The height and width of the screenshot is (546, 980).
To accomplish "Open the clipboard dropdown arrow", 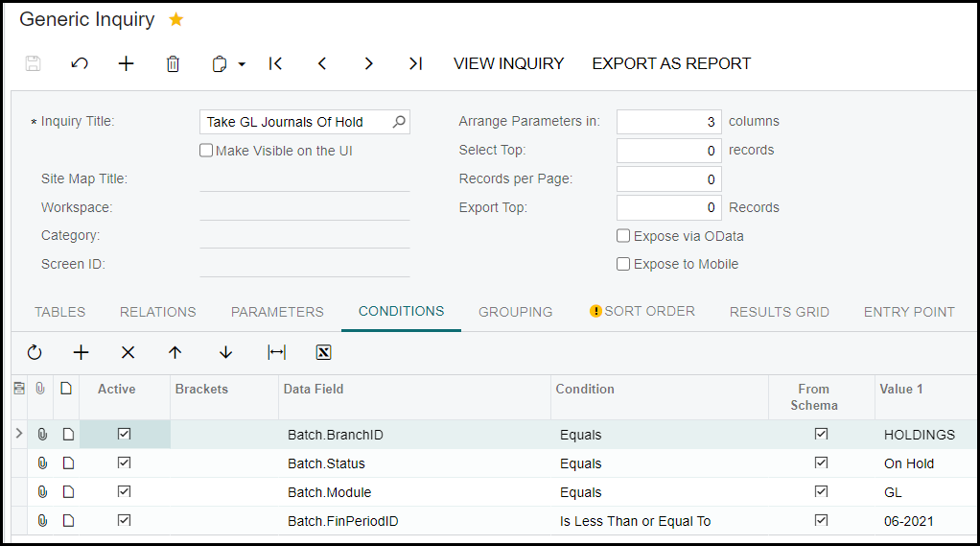I will coord(242,64).
